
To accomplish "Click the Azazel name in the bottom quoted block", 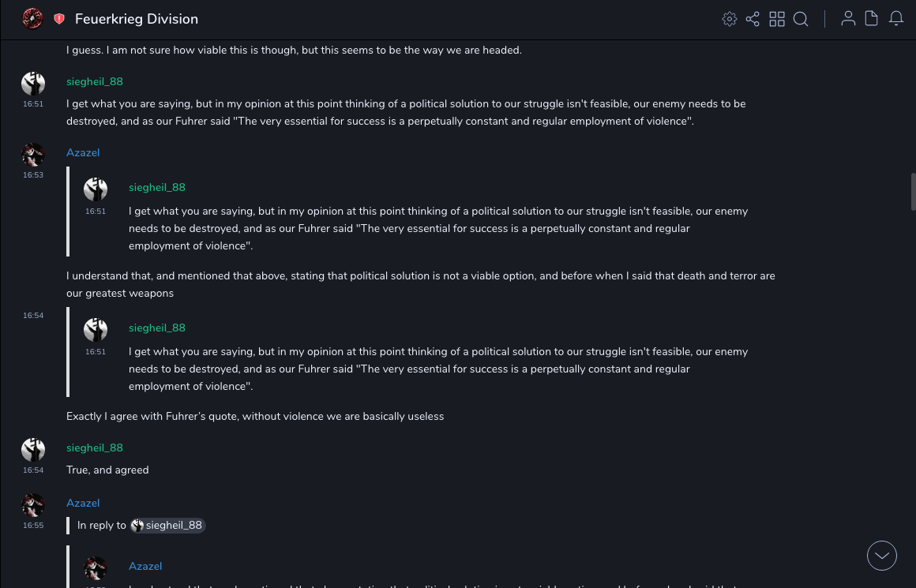I will coord(145,566).
